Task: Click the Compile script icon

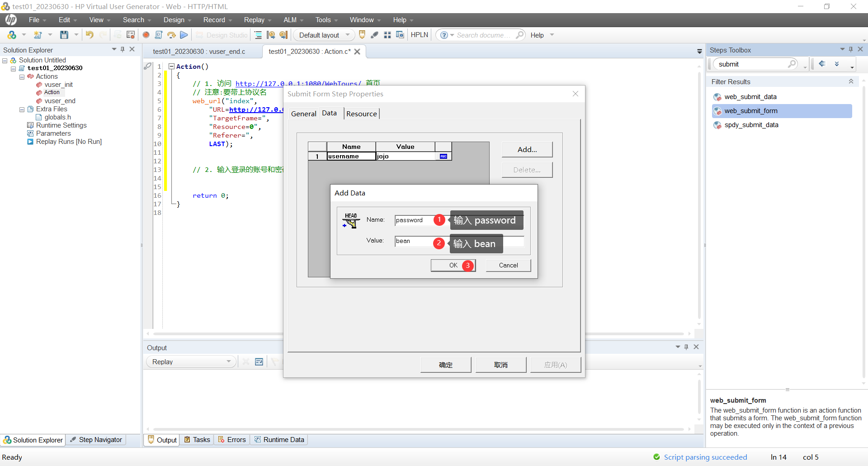Action: (159, 35)
